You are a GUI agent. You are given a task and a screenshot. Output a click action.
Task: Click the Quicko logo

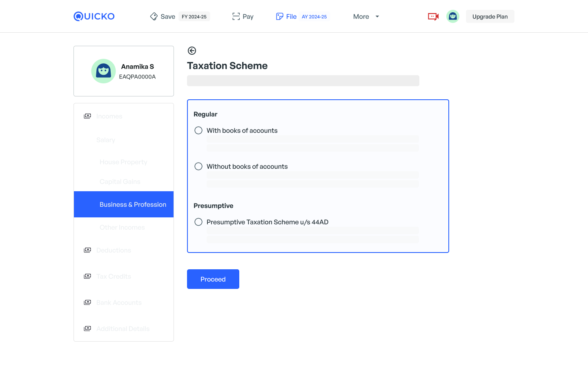[x=94, y=16]
